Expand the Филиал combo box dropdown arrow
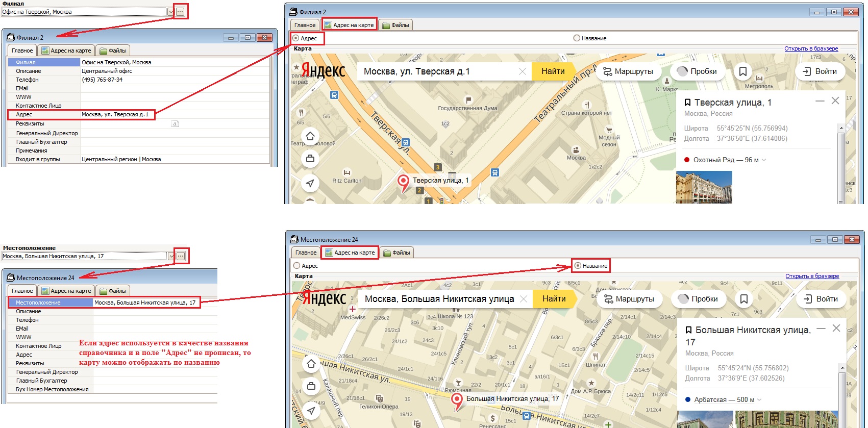 click(x=171, y=12)
